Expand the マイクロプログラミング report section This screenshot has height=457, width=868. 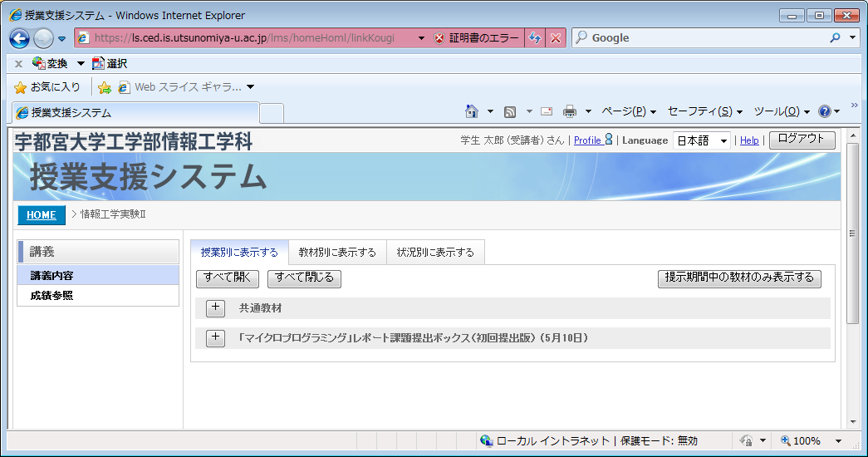tap(215, 338)
